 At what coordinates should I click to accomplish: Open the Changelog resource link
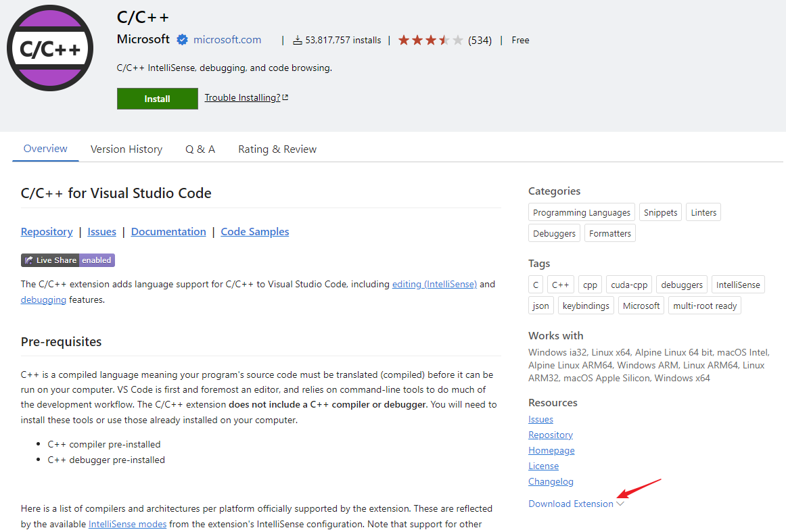click(551, 481)
